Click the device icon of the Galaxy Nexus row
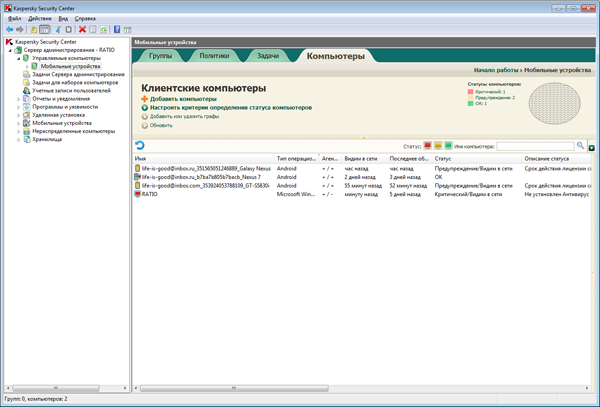Screen dimensions: 600x407 coord(138,168)
